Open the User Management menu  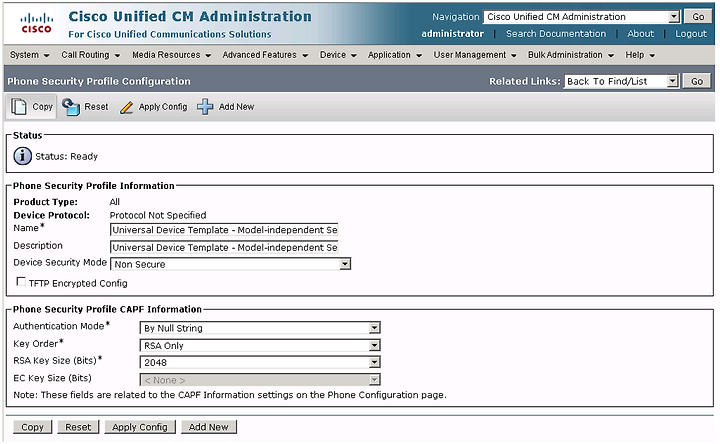pyautogui.click(x=475, y=55)
